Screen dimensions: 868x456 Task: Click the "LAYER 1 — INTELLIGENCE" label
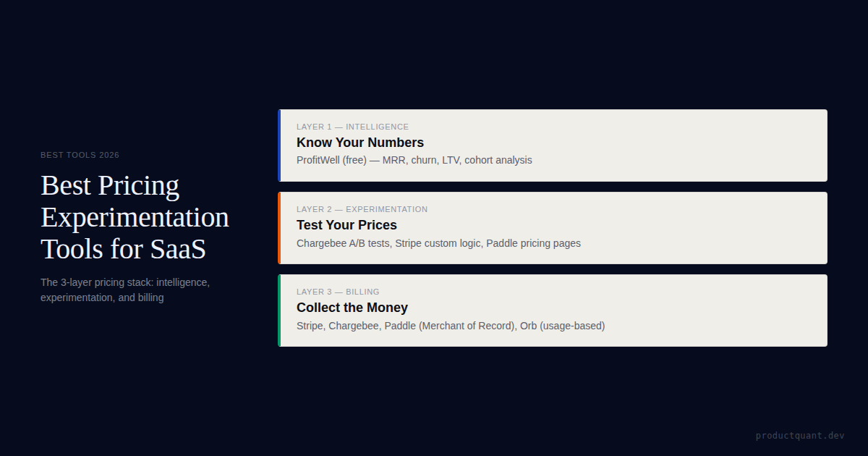pyautogui.click(x=352, y=127)
